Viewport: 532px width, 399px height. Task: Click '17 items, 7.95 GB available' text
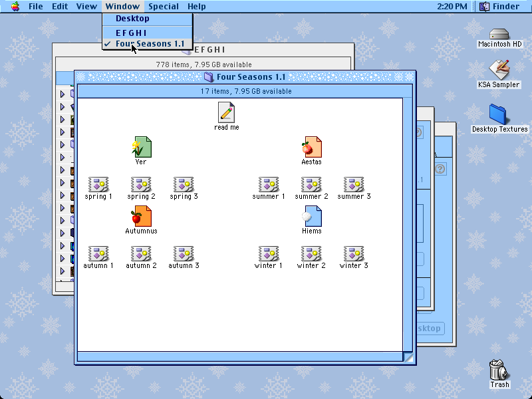pyautogui.click(x=246, y=91)
